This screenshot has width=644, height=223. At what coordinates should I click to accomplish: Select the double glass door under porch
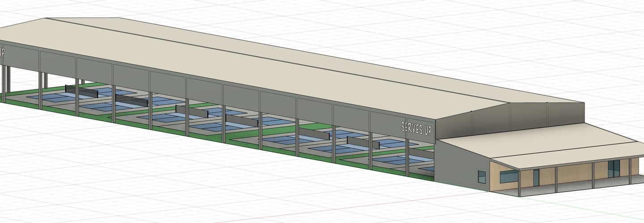click(614, 168)
